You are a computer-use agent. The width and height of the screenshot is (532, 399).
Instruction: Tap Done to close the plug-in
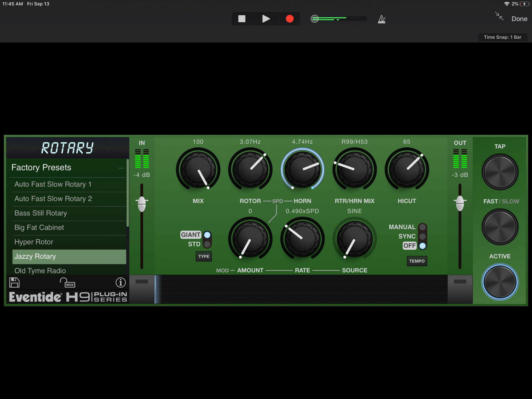tap(519, 19)
